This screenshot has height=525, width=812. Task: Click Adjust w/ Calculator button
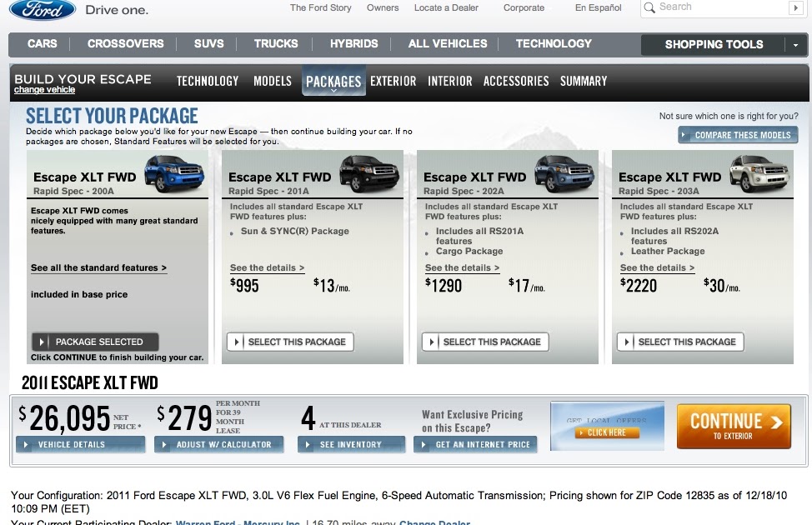218,444
